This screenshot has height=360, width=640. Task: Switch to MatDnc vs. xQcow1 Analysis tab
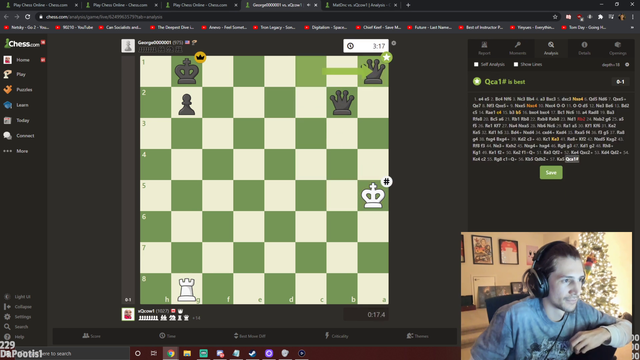coord(360,5)
